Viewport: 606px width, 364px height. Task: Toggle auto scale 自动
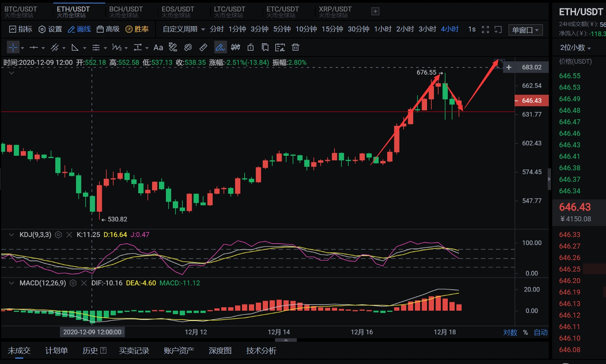click(x=541, y=333)
